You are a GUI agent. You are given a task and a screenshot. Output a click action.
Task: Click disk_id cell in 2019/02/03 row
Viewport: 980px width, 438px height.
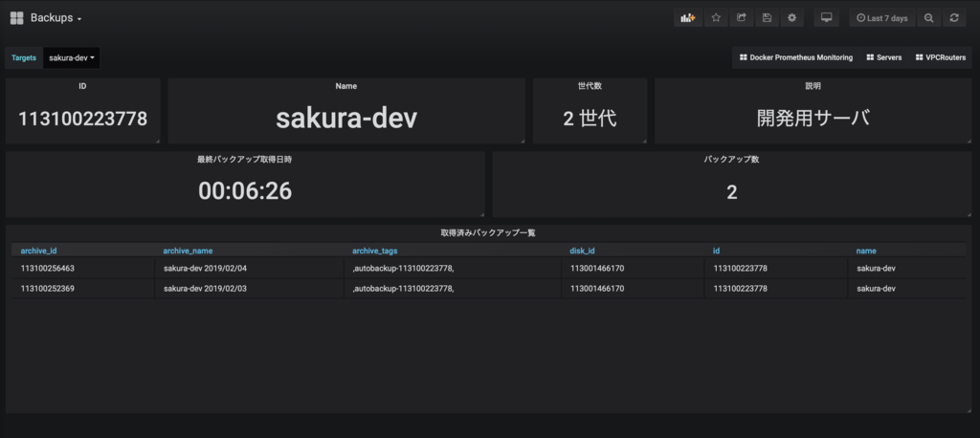pyautogui.click(x=633, y=289)
